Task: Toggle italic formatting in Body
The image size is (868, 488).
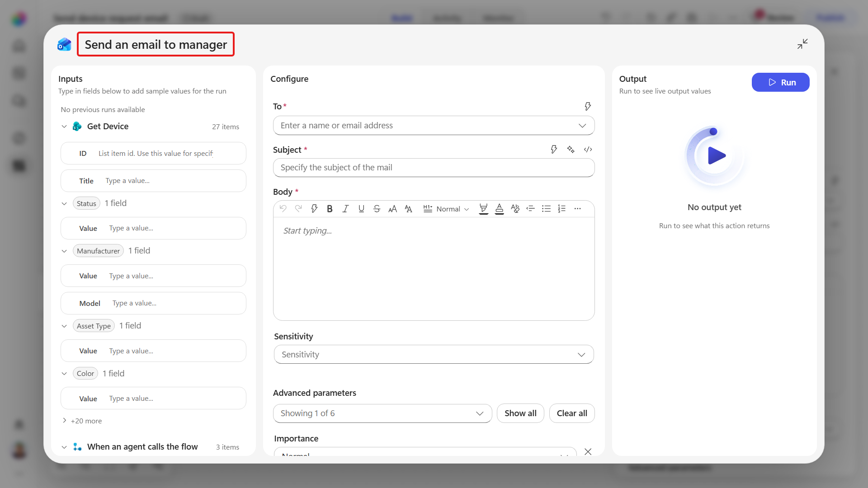Action: pos(345,208)
